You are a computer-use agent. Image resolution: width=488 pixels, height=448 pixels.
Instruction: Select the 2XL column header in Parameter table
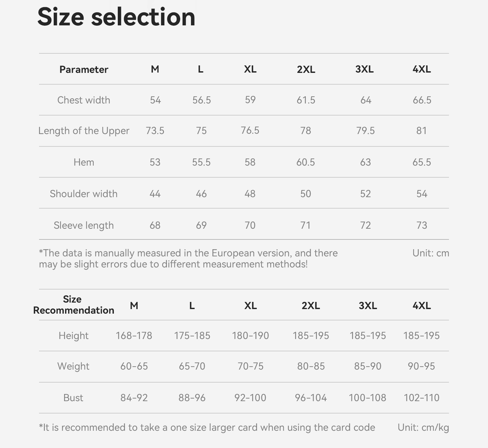click(x=306, y=69)
